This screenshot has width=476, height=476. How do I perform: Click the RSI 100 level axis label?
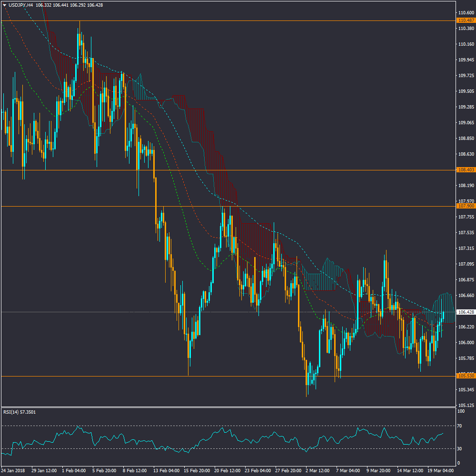tap(461, 411)
